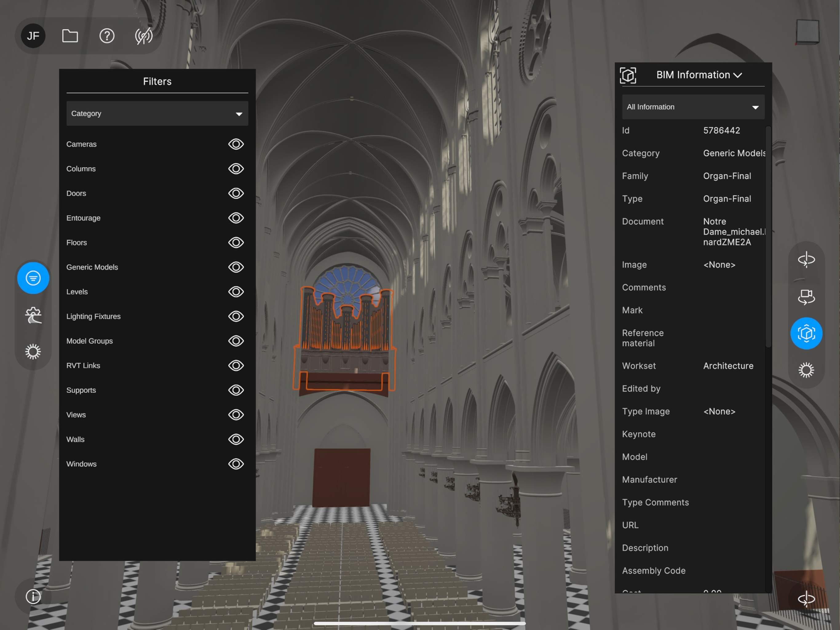
Task: Open sun settings in left sidebar
Action: [33, 352]
